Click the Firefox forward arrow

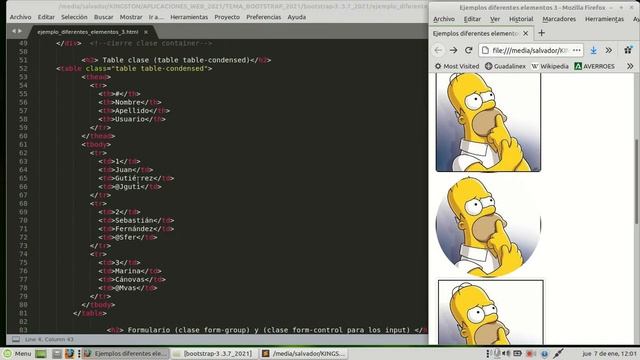tap(453, 50)
